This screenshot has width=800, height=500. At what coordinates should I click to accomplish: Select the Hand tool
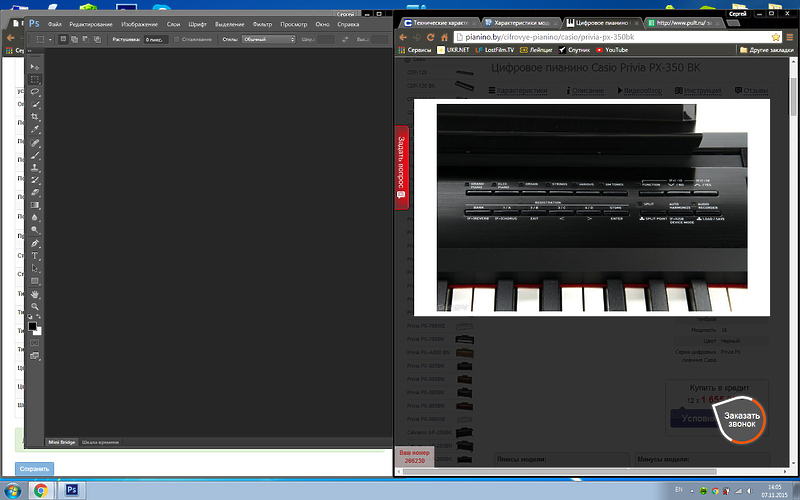(35, 294)
